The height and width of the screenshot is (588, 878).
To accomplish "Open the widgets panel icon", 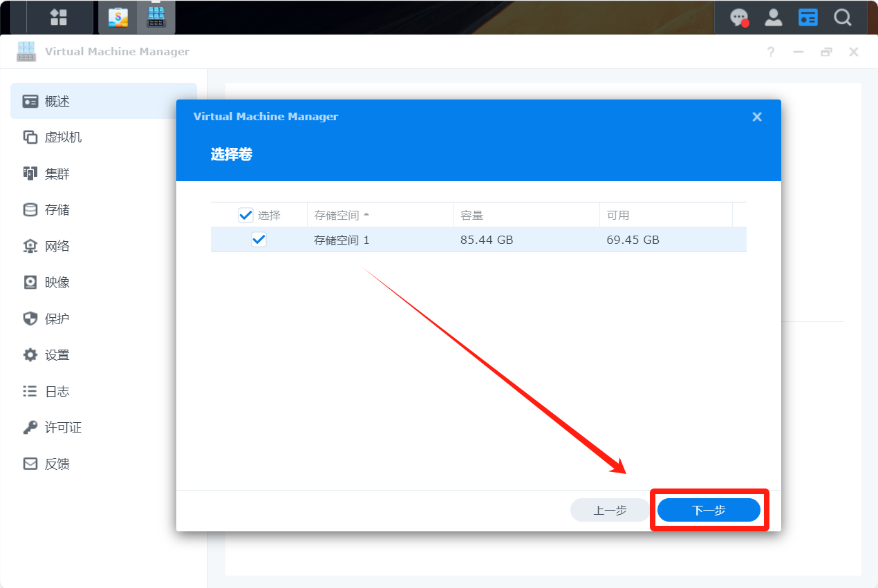I will click(x=807, y=17).
